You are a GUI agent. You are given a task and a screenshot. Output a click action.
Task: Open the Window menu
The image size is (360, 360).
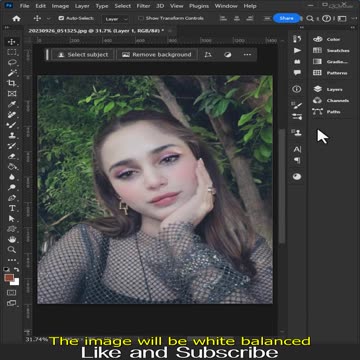(226, 6)
